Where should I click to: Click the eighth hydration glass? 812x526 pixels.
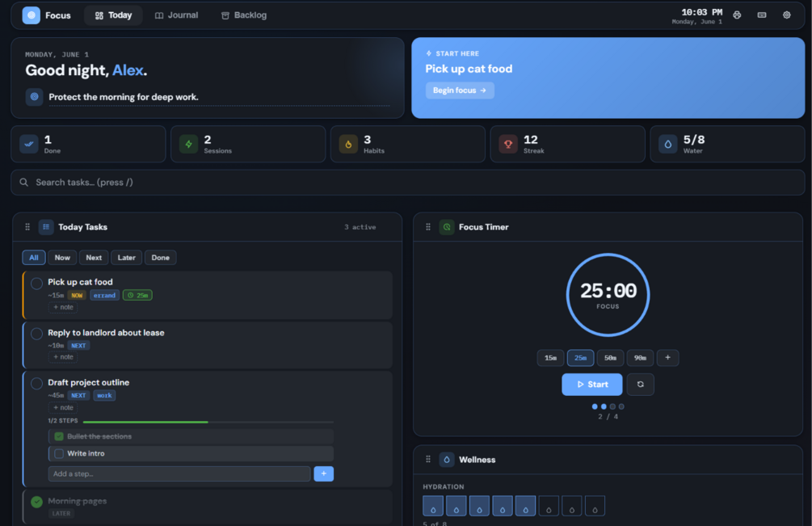click(595, 506)
